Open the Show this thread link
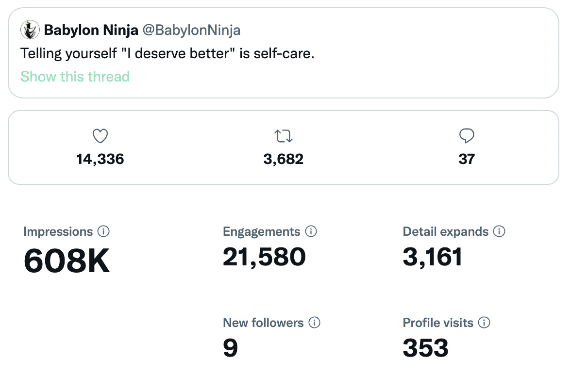Screen dimensions: 571x392 75,77
